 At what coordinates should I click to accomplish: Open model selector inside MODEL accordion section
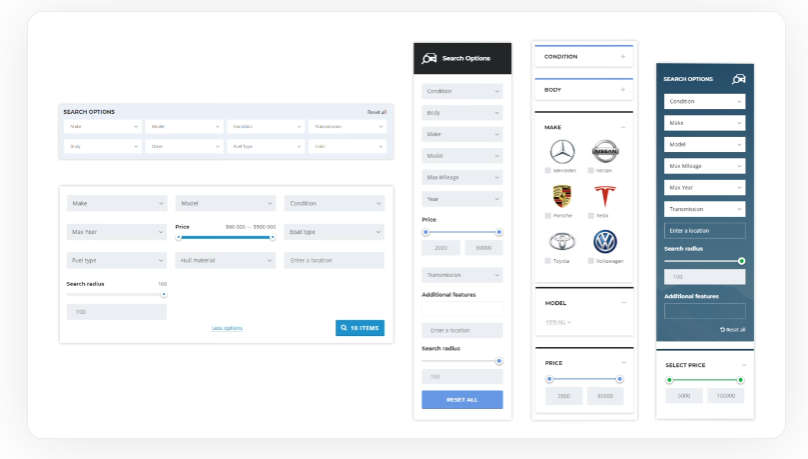[x=558, y=322]
